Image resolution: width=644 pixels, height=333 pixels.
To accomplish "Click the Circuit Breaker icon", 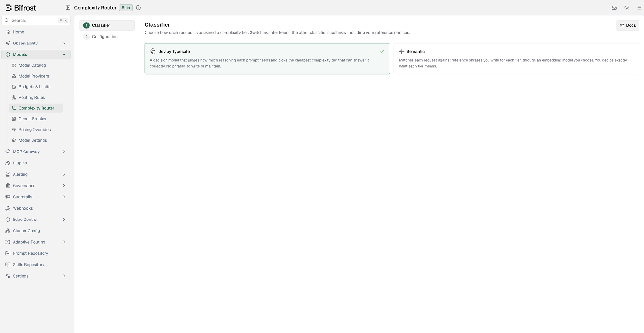I will click(x=14, y=119).
